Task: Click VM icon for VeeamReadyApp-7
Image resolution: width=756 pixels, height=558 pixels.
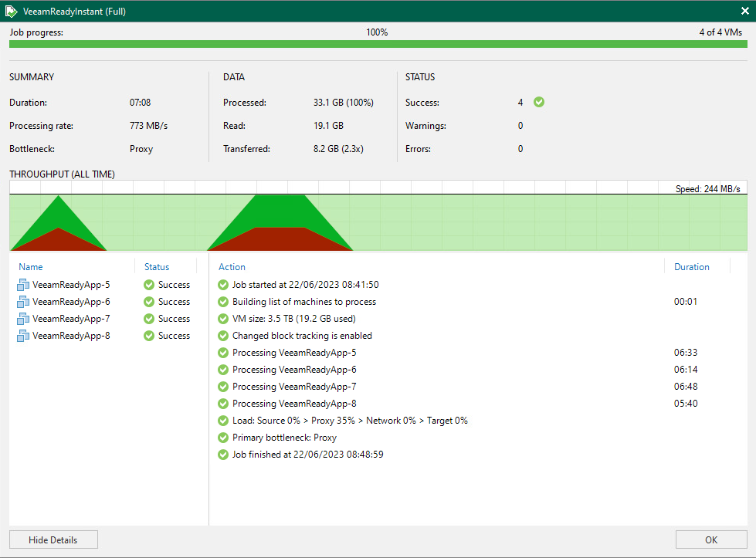Action: pos(23,319)
